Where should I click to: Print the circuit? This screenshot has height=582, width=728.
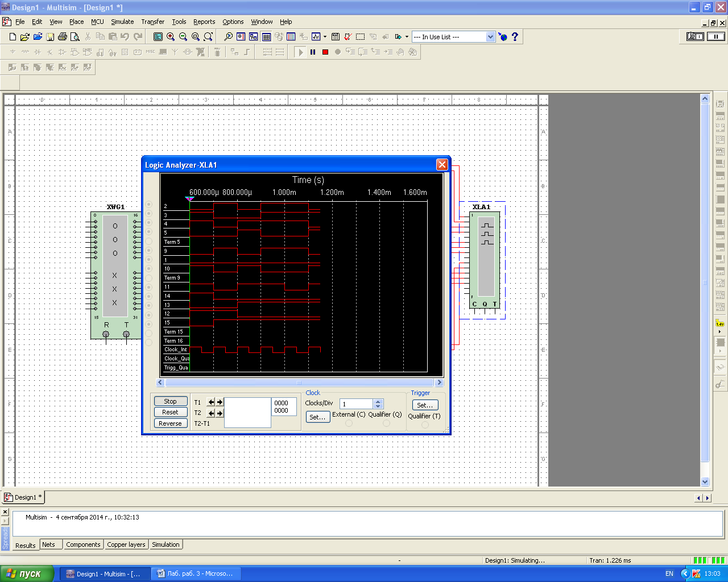63,36
